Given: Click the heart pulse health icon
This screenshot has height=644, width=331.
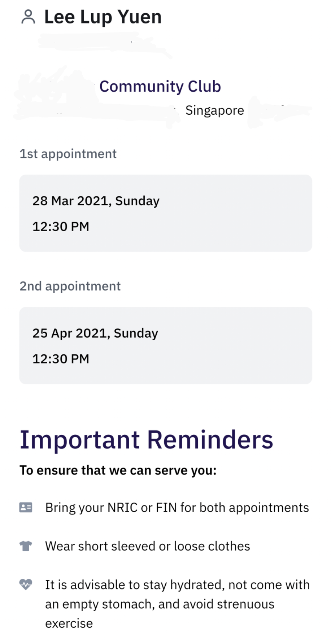Looking at the screenshot, I should coord(26,584).
